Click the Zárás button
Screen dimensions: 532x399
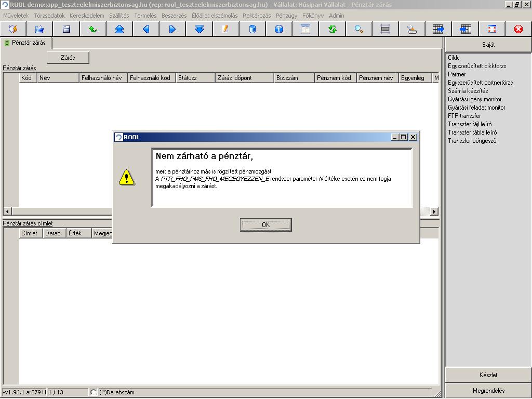(x=68, y=58)
